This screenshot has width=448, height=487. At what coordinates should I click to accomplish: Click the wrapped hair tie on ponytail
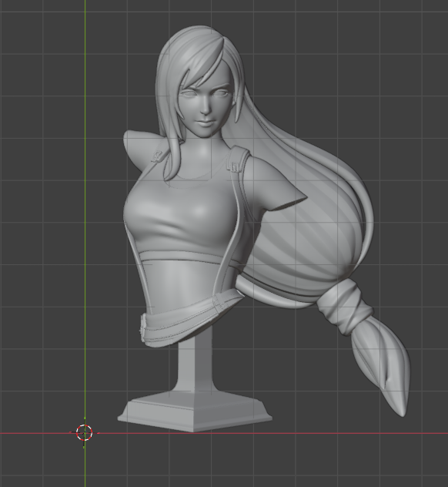point(344,307)
